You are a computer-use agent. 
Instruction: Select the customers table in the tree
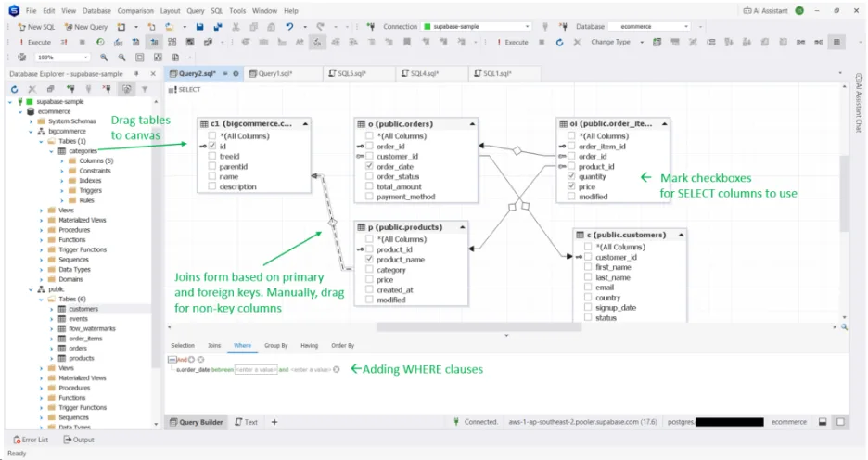pos(83,309)
